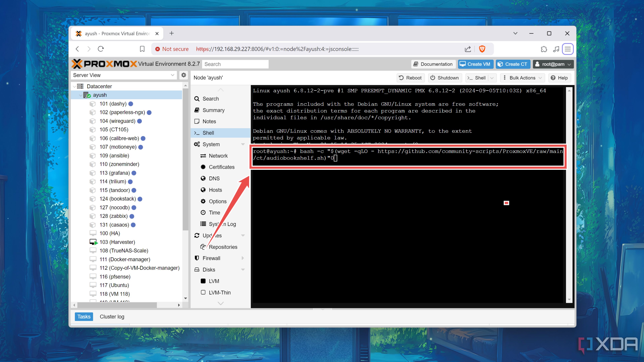Expand the Firewall submenu arrow
The height and width of the screenshot is (362, 644).
coord(243,258)
